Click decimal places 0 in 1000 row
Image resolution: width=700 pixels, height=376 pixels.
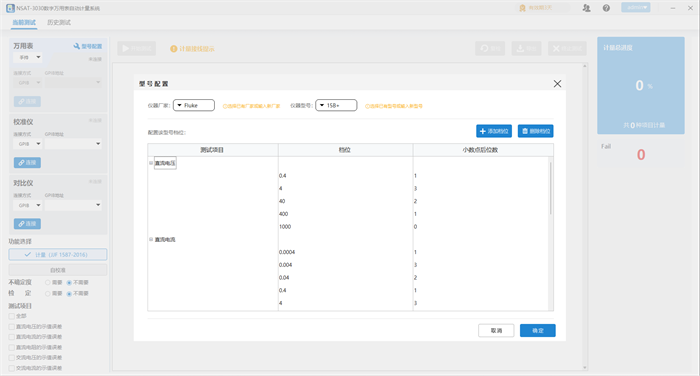[415, 227]
